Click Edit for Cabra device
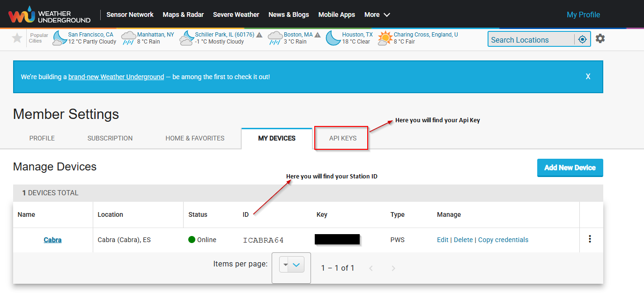Image resolution: width=644 pixels, height=295 pixels. coord(443,240)
